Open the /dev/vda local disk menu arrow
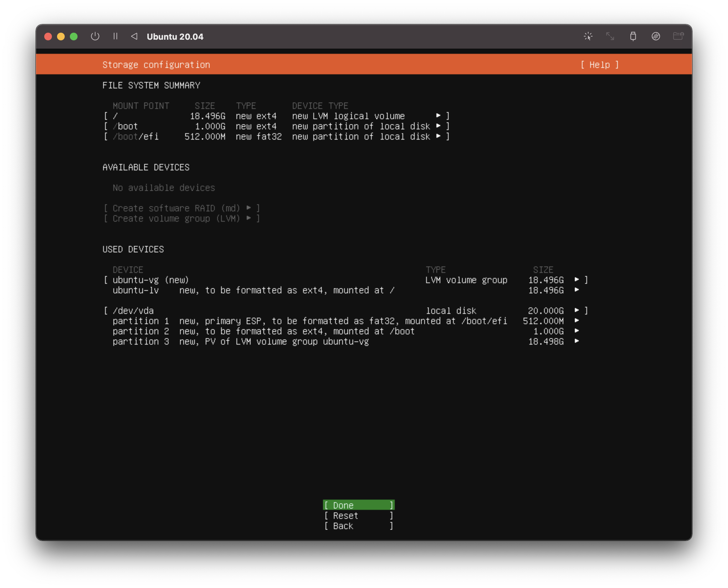728x588 pixels. (576, 310)
